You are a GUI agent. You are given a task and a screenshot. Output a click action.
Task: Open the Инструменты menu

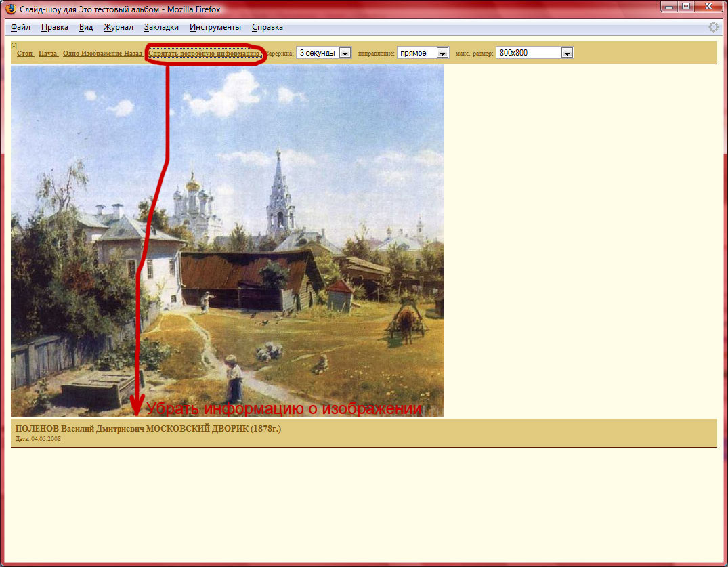coord(215,27)
